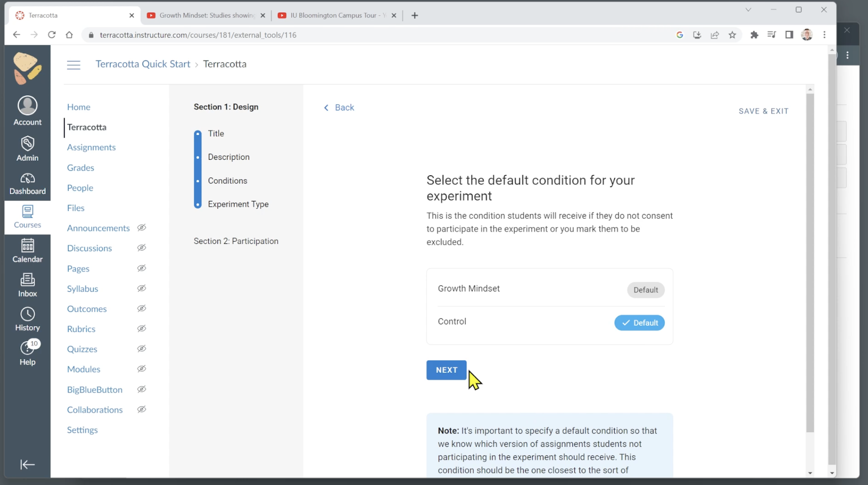This screenshot has width=868, height=485.
Task: Toggle the hamburger course menu
Action: (x=74, y=65)
